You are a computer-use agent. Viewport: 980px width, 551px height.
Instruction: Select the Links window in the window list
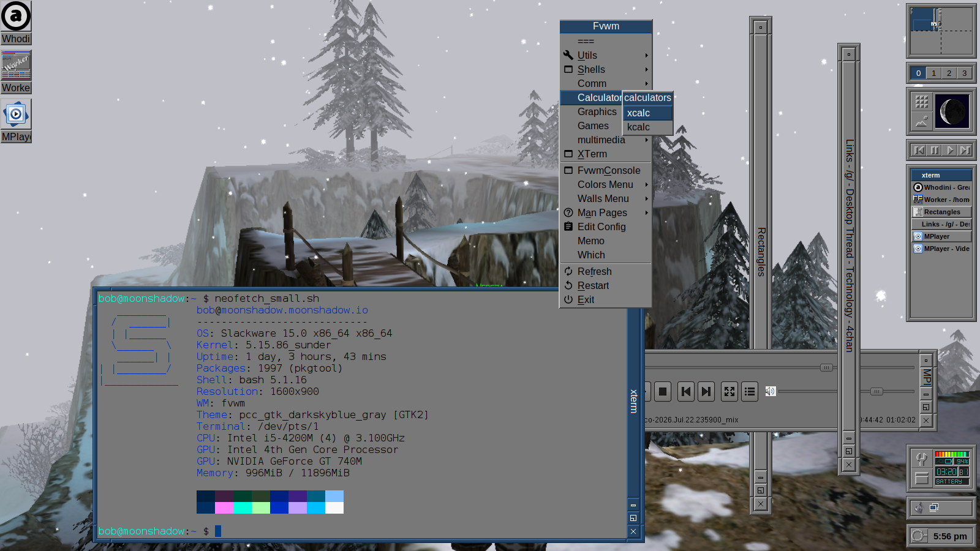941,224
